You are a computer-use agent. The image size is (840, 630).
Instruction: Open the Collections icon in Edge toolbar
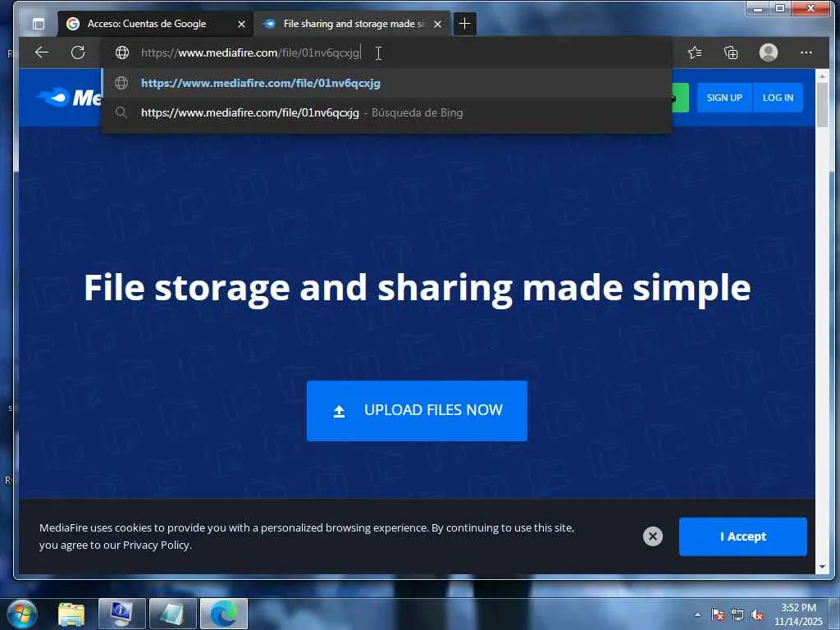coord(731,52)
